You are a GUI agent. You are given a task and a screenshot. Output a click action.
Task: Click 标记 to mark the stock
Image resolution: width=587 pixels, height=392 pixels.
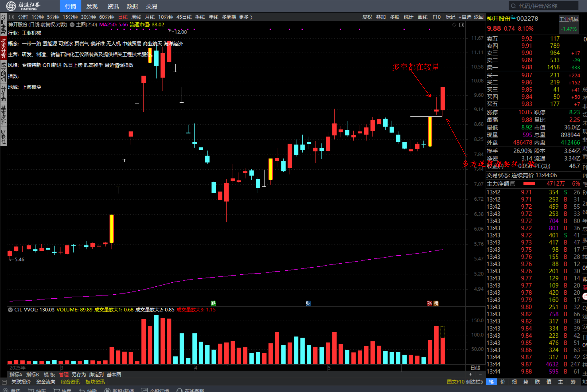pos(450,17)
